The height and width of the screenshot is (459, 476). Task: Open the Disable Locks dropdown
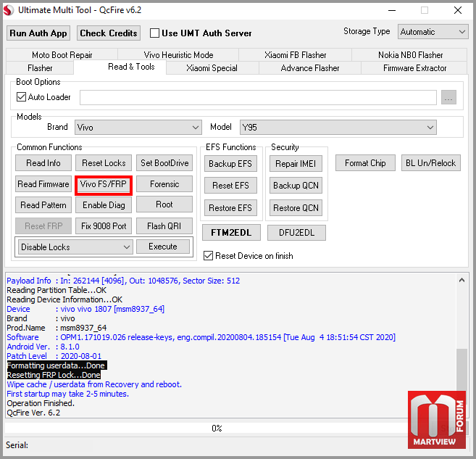point(75,247)
